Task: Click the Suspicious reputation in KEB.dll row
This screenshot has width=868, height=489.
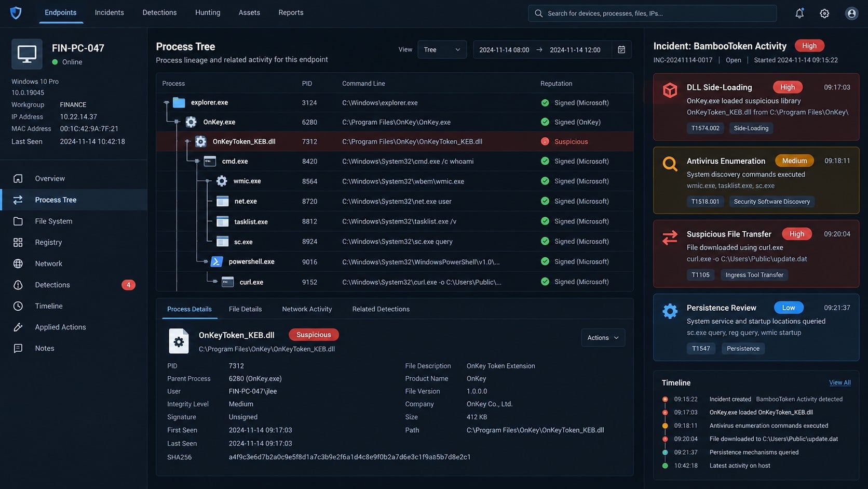Action: click(571, 141)
